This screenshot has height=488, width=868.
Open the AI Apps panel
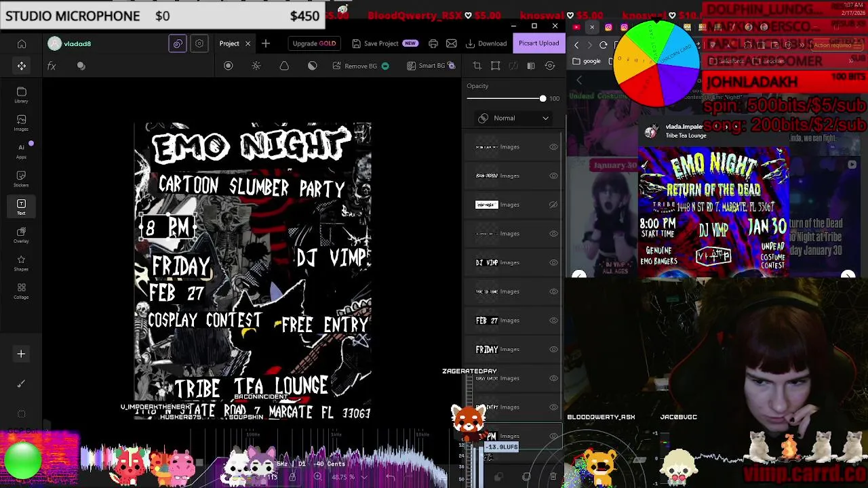click(22, 150)
